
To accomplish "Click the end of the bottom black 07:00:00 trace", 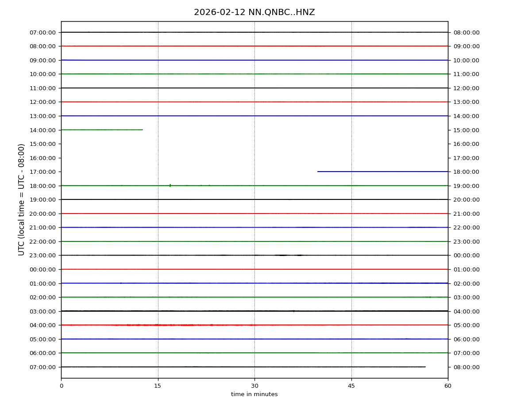I will (x=425, y=367).
